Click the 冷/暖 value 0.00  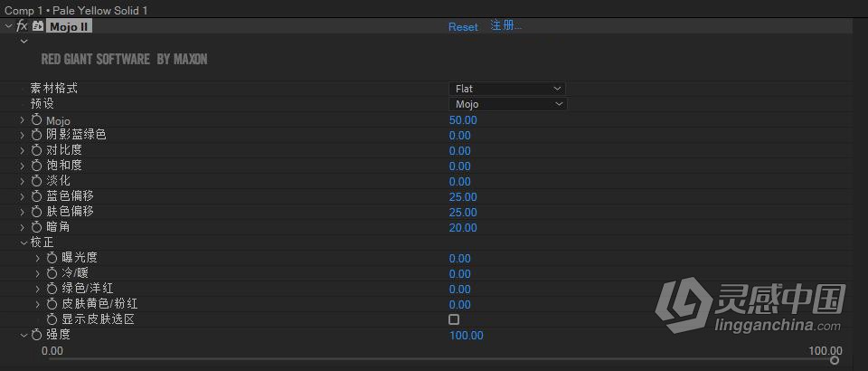459,274
